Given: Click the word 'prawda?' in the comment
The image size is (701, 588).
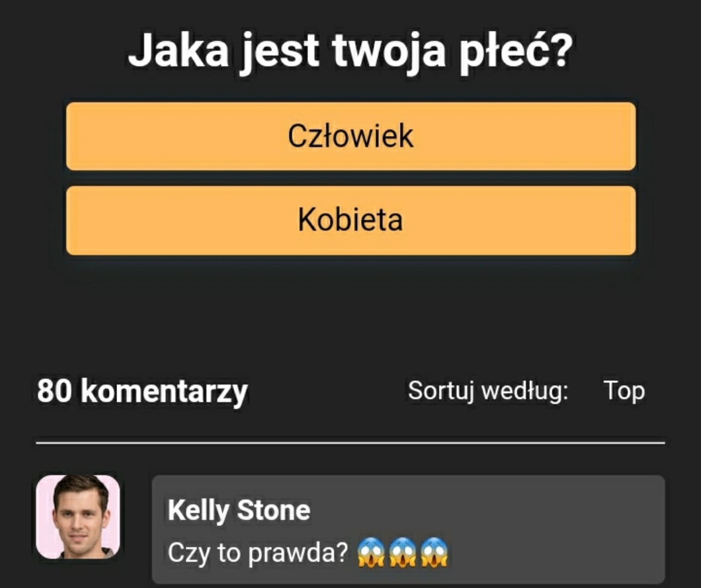Looking at the screenshot, I should pyautogui.click(x=298, y=553).
